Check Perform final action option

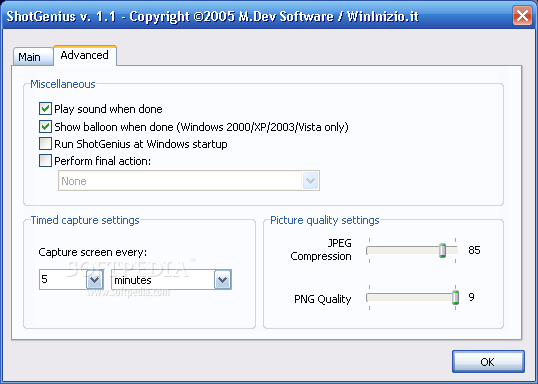coord(45,161)
